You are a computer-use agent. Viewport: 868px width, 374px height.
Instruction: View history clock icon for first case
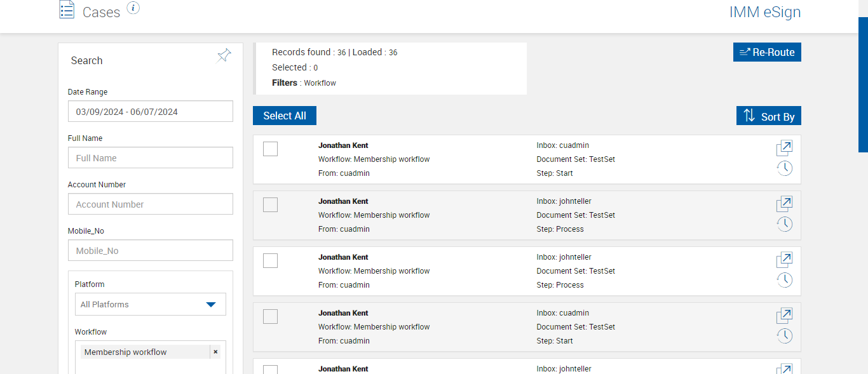785,168
